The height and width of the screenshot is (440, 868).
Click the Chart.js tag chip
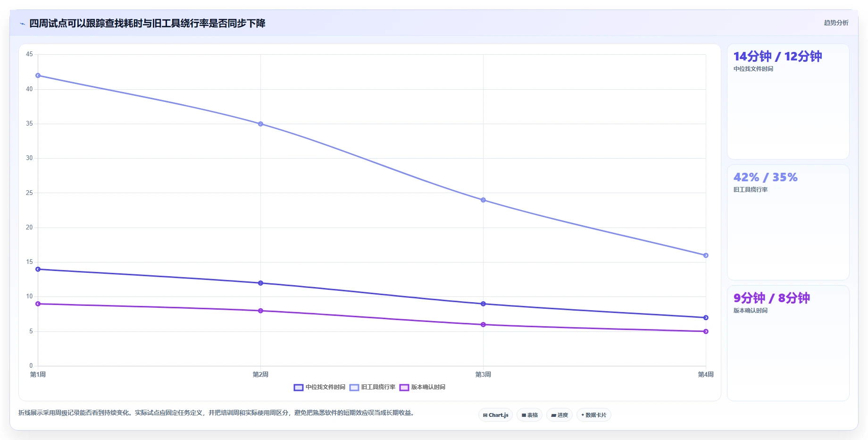pos(495,415)
